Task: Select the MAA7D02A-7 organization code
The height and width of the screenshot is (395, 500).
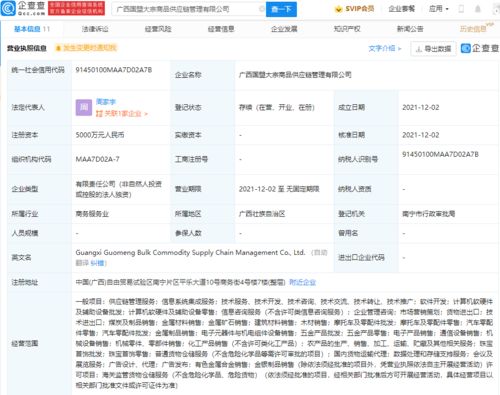Action: click(97, 159)
